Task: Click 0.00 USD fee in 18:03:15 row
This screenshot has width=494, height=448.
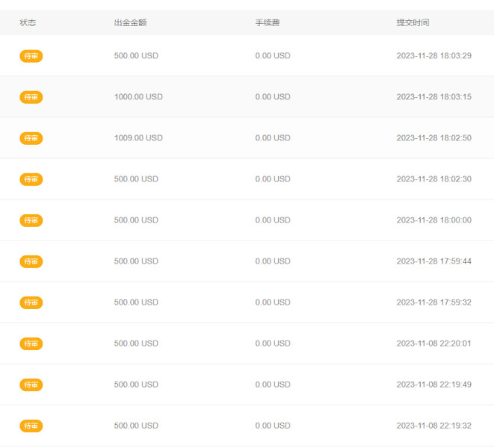Action: pos(273,96)
